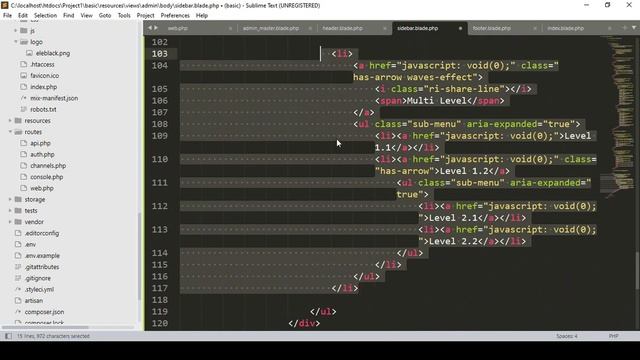This screenshot has width=640, height=360.
Task: Click the sidebar horizontal scrollbar
Action: pos(45,327)
